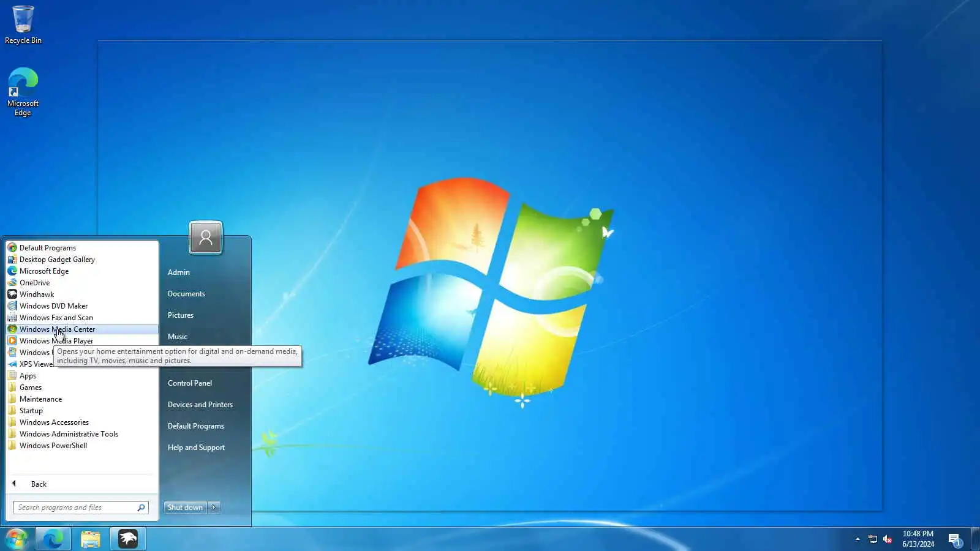Open the clock showing 10:48 PM
The width and height of the screenshot is (980, 551).
tap(918, 539)
